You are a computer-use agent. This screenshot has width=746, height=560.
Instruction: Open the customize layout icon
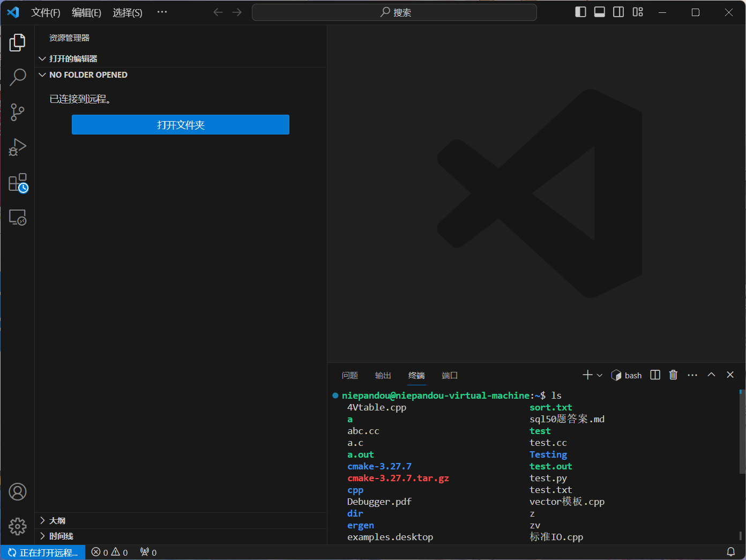point(638,12)
